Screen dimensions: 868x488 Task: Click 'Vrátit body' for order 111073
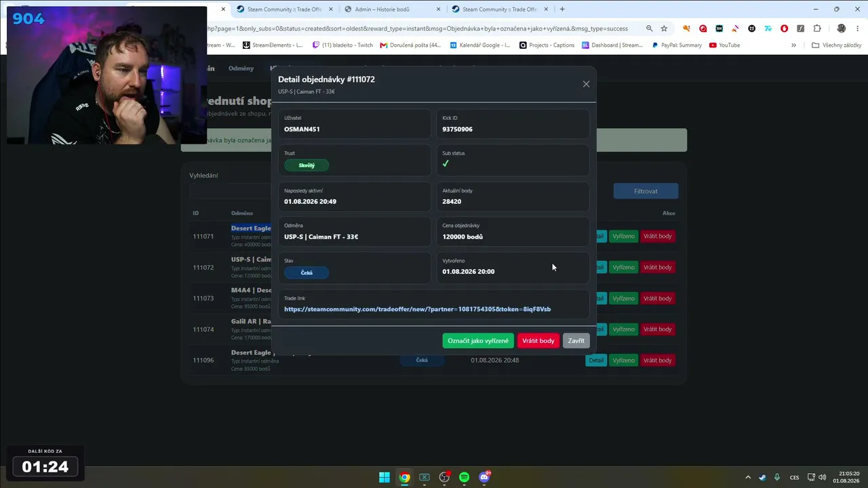[x=657, y=298]
